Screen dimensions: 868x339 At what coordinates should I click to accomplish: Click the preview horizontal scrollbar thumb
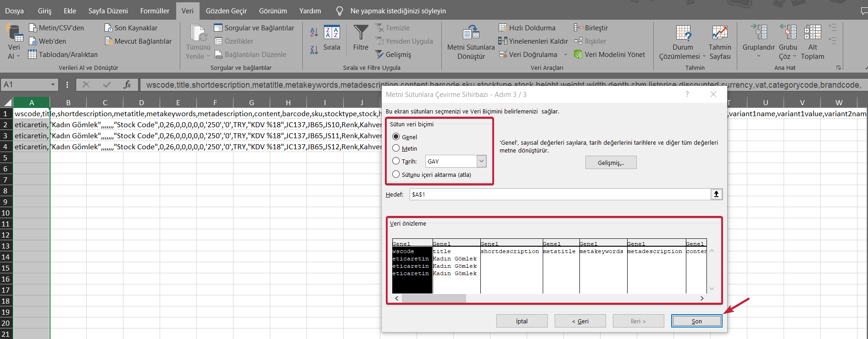coord(434,298)
